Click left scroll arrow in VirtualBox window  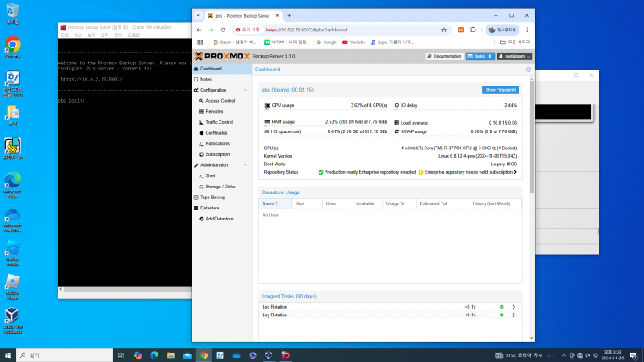[61, 289]
